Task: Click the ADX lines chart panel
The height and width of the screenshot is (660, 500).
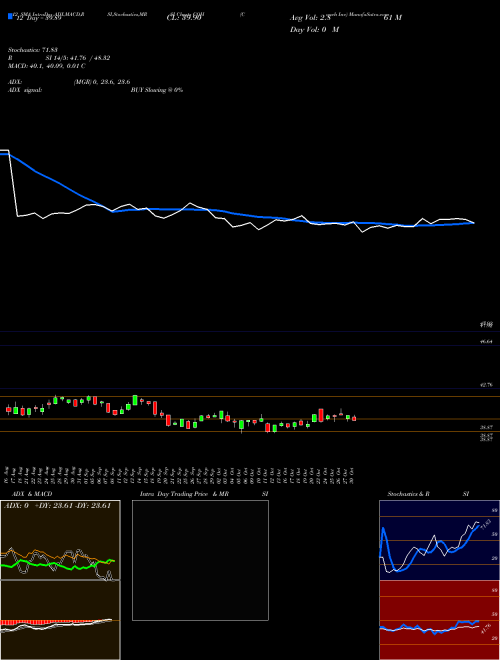Action: (60, 540)
